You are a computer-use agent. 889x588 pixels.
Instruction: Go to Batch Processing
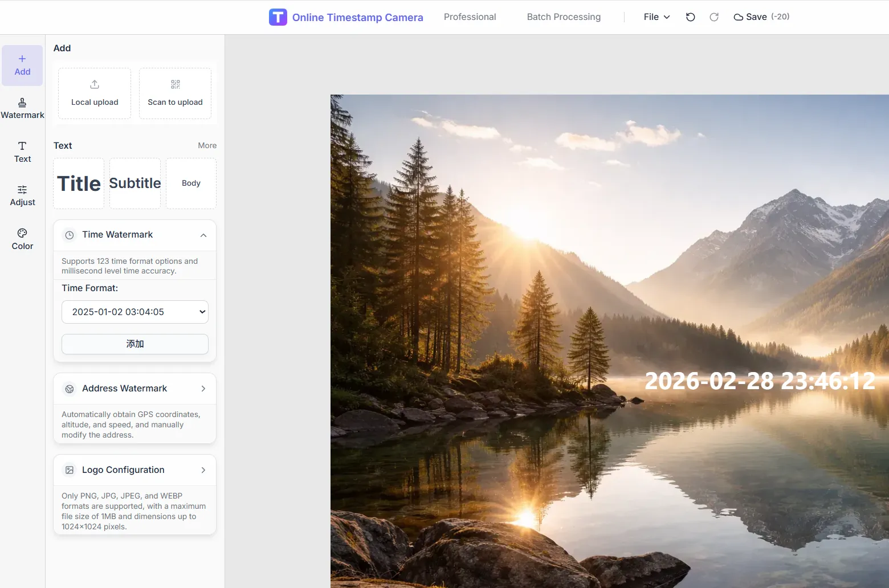[x=563, y=17]
